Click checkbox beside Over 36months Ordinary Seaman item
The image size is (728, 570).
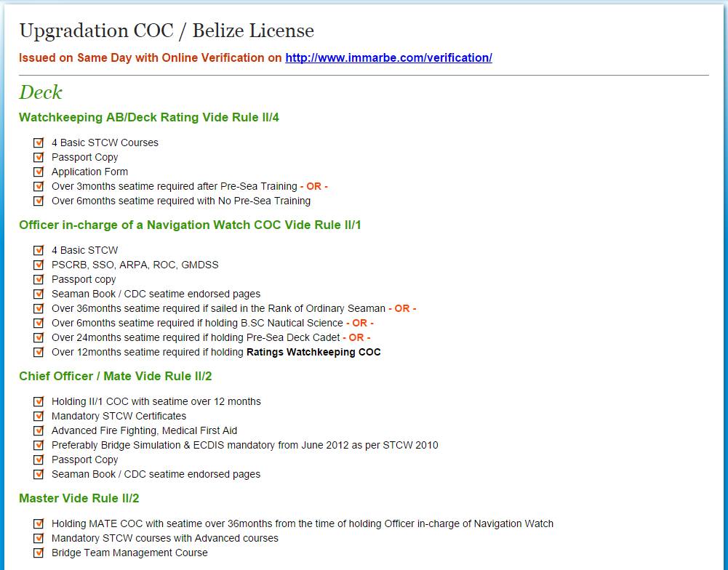pos(39,309)
